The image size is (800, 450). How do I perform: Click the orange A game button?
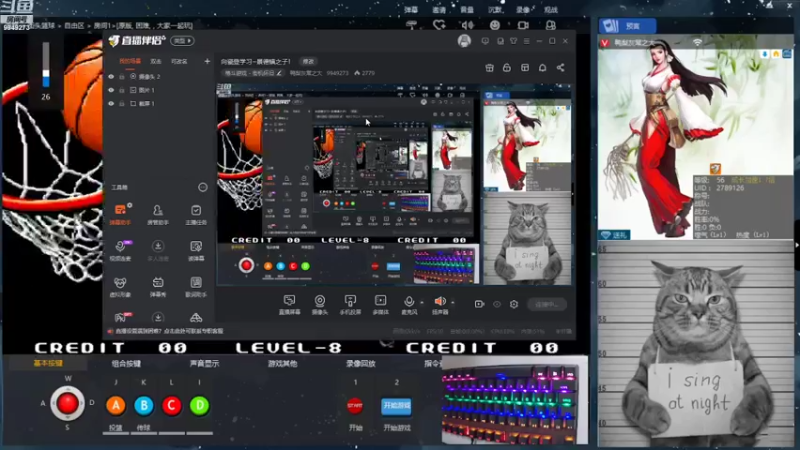[x=116, y=405]
